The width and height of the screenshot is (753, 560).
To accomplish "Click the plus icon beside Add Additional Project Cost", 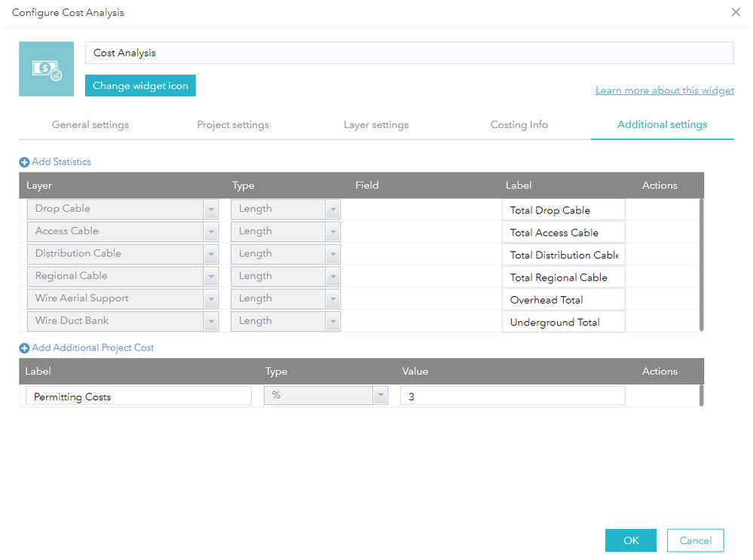I will pyautogui.click(x=24, y=348).
